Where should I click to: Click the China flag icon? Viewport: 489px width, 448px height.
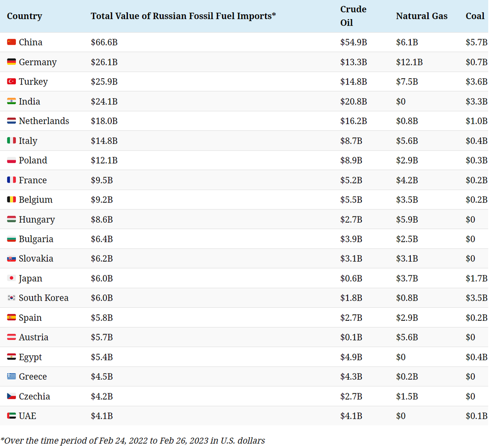coord(11,42)
